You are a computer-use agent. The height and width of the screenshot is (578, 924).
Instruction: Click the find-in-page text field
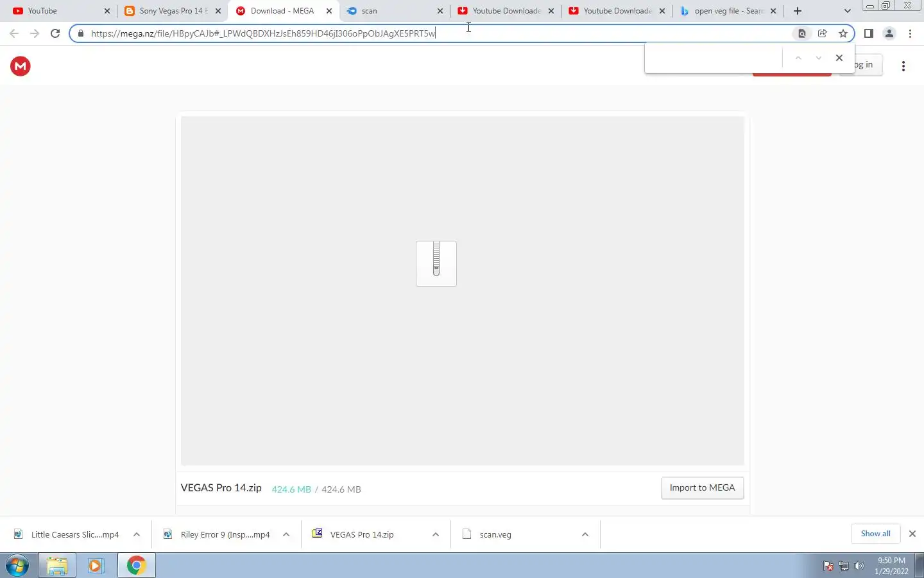coord(714,58)
